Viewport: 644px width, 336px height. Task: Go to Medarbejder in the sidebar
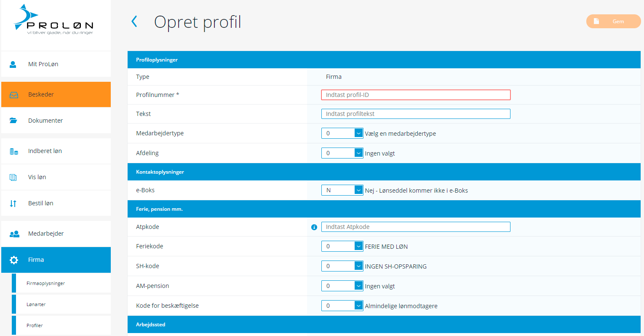click(46, 234)
